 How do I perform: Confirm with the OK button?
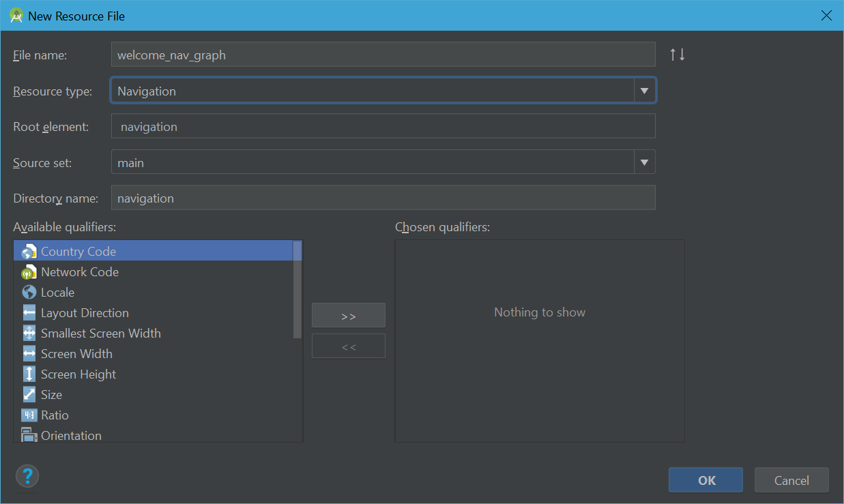click(706, 480)
